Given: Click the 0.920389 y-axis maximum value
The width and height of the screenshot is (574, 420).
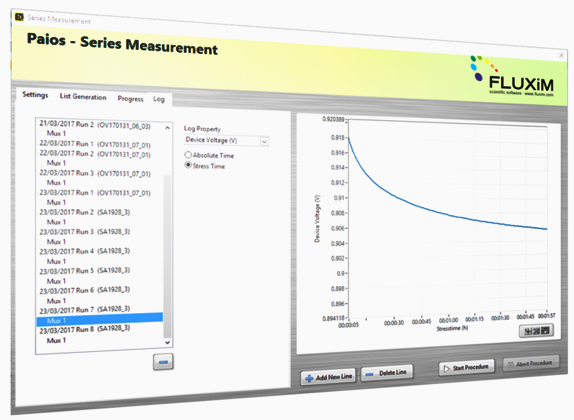Looking at the screenshot, I should (x=333, y=119).
